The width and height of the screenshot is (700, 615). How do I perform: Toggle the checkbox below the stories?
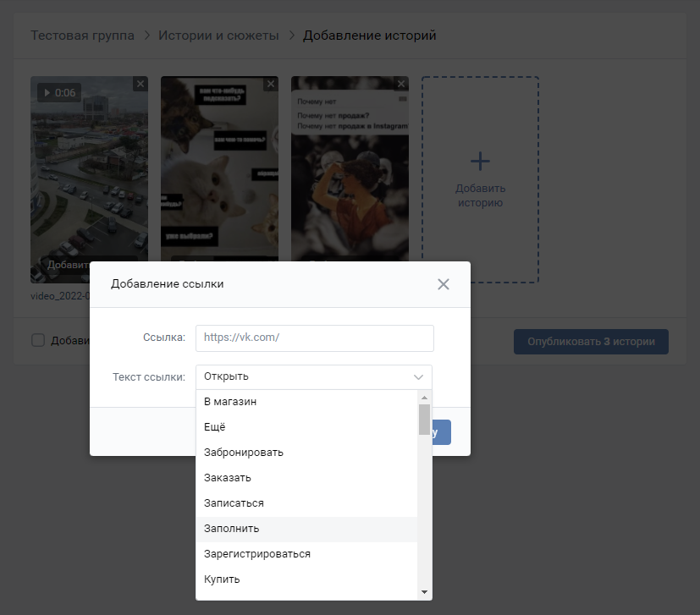tap(38, 340)
